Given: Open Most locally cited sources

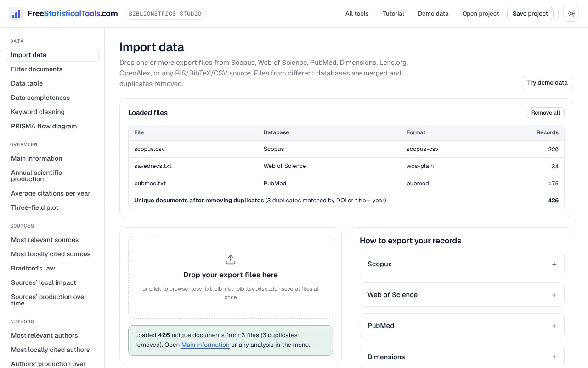Looking at the screenshot, I should [x=52, y=254].
